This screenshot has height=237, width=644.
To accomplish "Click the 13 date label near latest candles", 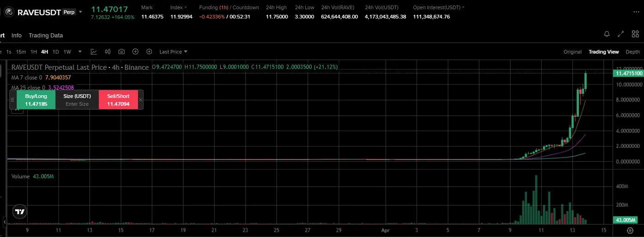I will 572,230.
